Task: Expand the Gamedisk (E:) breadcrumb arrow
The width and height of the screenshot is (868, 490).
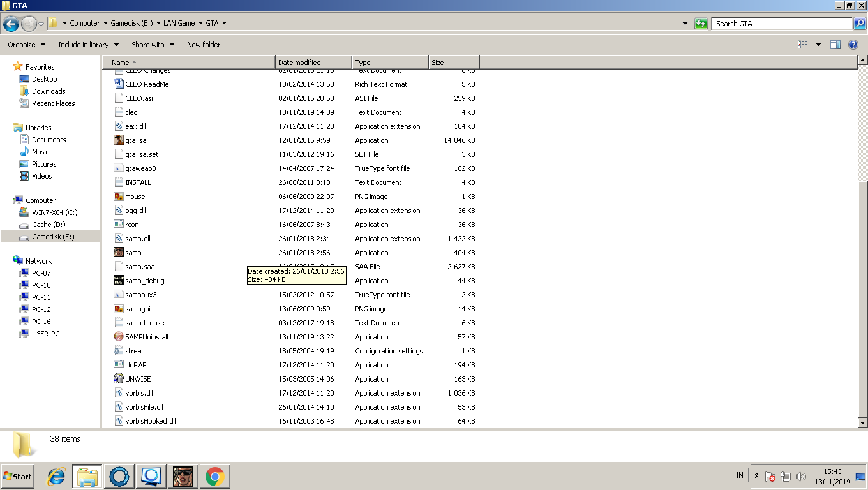Action: (158, 24)
